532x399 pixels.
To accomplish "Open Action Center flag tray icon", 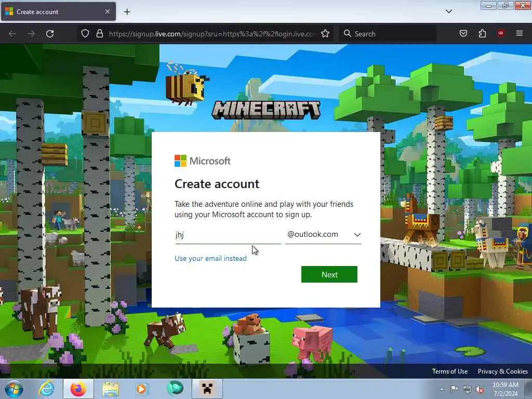I will (454, 389).
